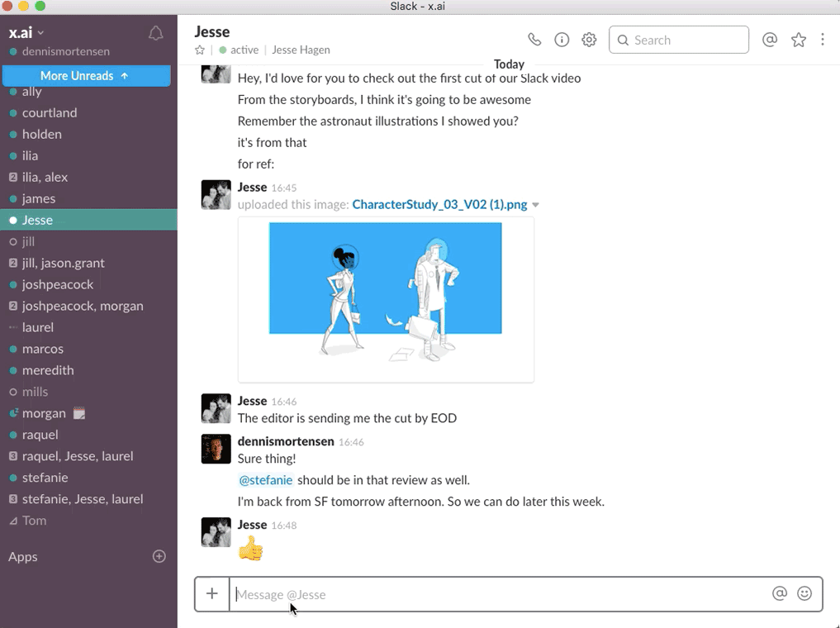Show conversation details with the info icon
The width and height of the screenshot is (840, 628).
tap(562, 40)
